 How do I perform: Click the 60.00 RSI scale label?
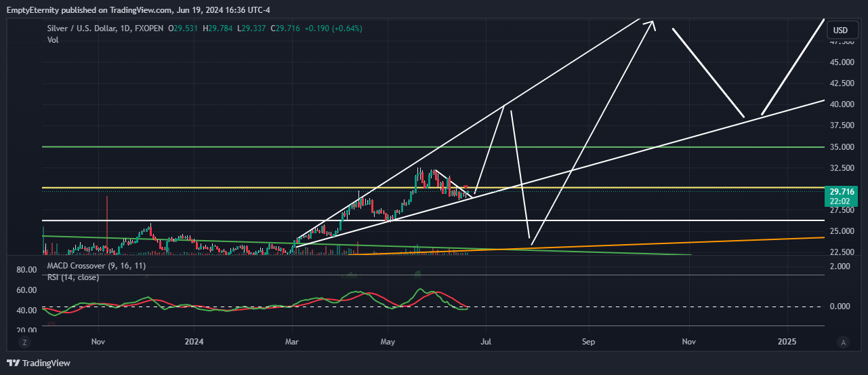pos(26,290)
